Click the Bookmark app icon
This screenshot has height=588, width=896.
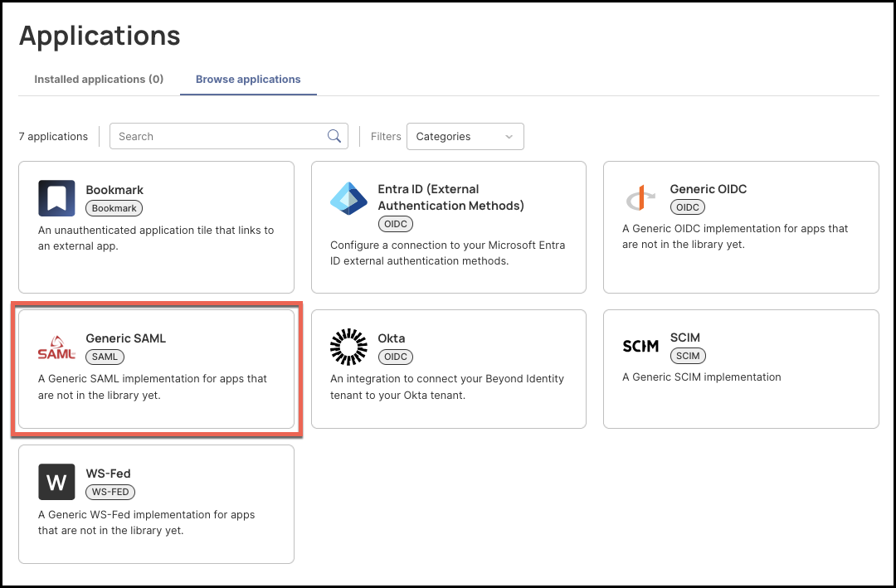[56, 198]
